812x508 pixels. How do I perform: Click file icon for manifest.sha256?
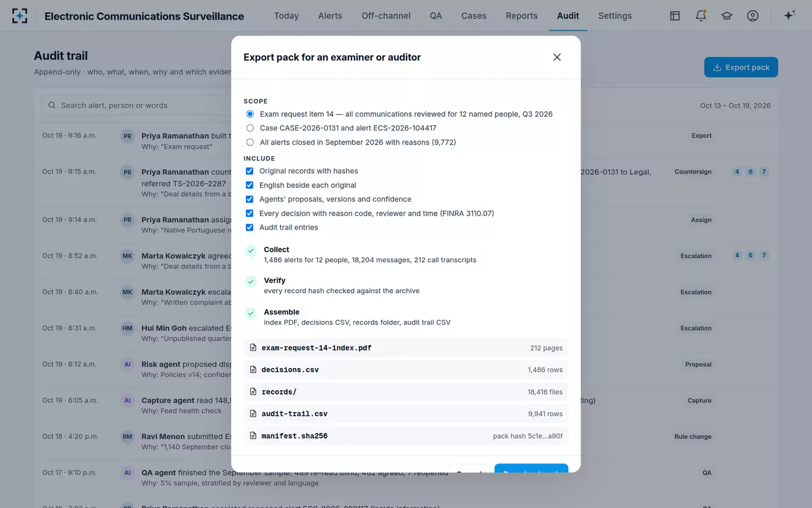pos(253,436)
